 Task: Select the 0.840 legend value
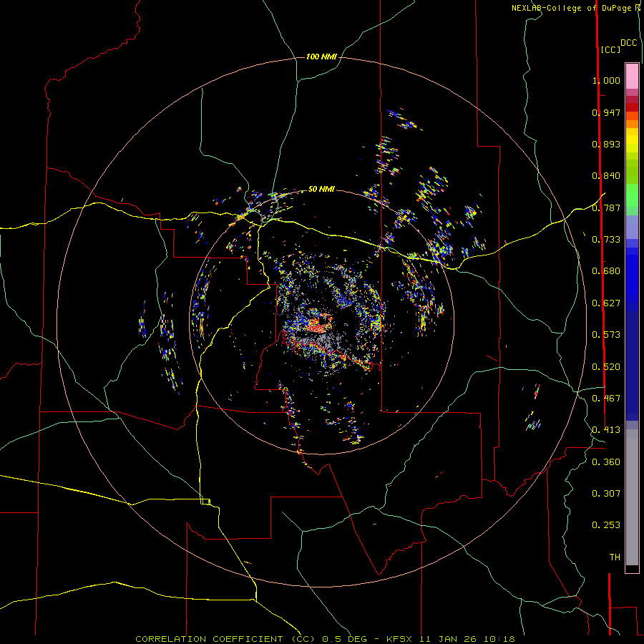(606, 176)
